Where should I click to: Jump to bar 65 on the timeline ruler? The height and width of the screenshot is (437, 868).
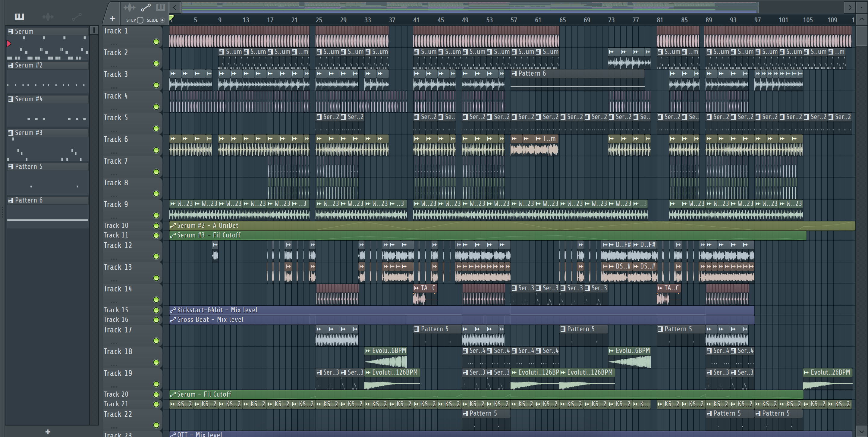coord(562,20)
